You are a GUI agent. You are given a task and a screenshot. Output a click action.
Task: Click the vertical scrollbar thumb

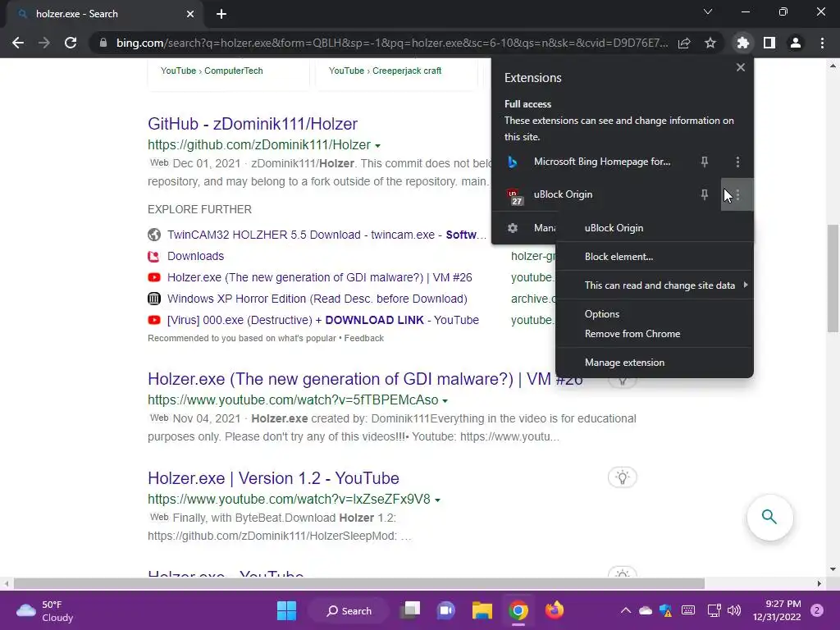pos(833,278)
